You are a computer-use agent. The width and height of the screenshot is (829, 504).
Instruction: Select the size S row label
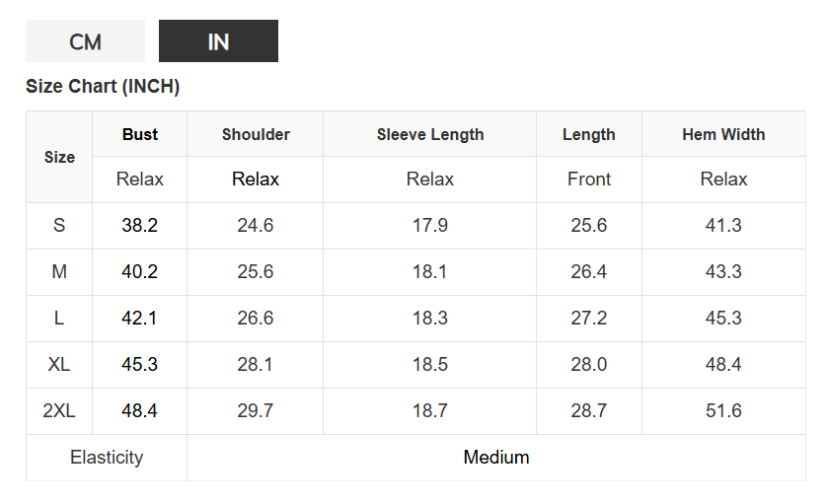pyautogui.click(x=59, y=226)
